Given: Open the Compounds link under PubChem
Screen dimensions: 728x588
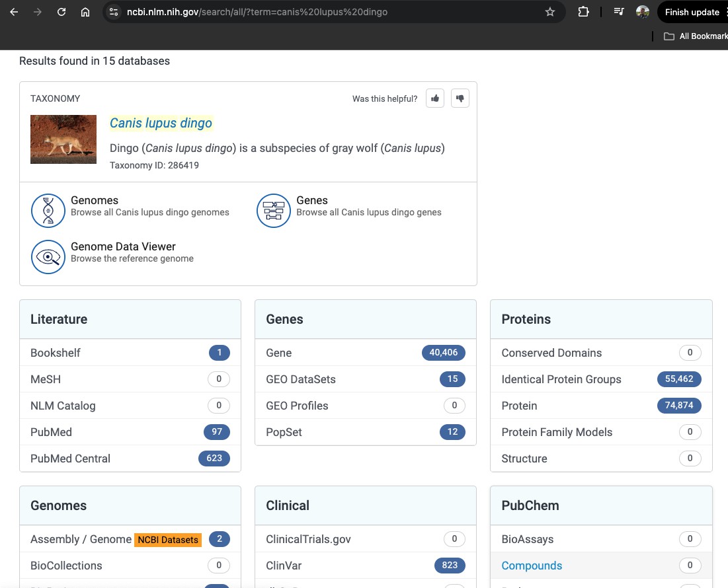Looking at the screenshot, I should 532,566.
